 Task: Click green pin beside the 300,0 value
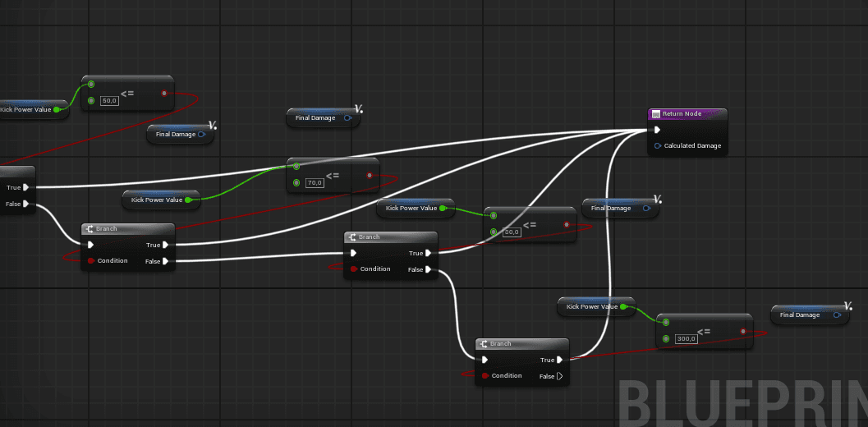[x=666, y=338]
